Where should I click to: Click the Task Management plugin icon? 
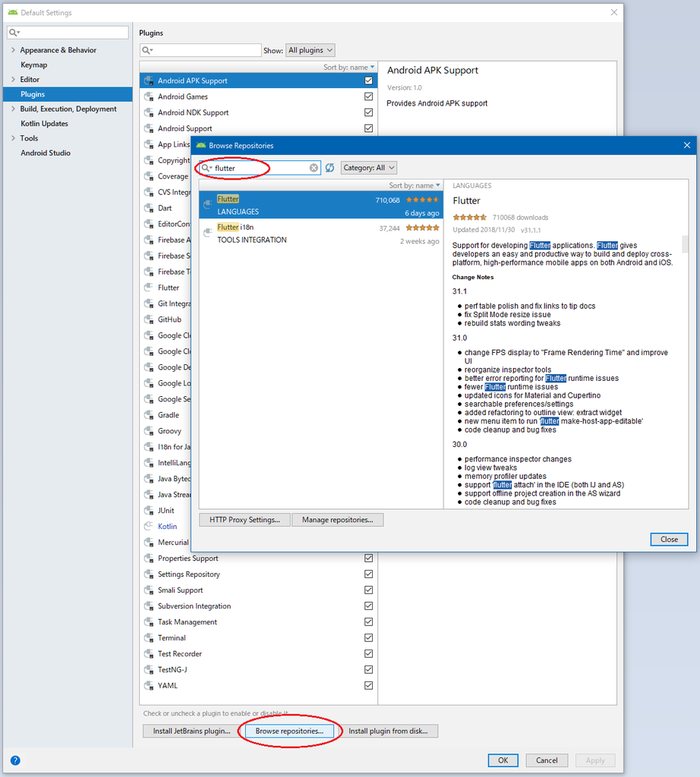(149, 622)
